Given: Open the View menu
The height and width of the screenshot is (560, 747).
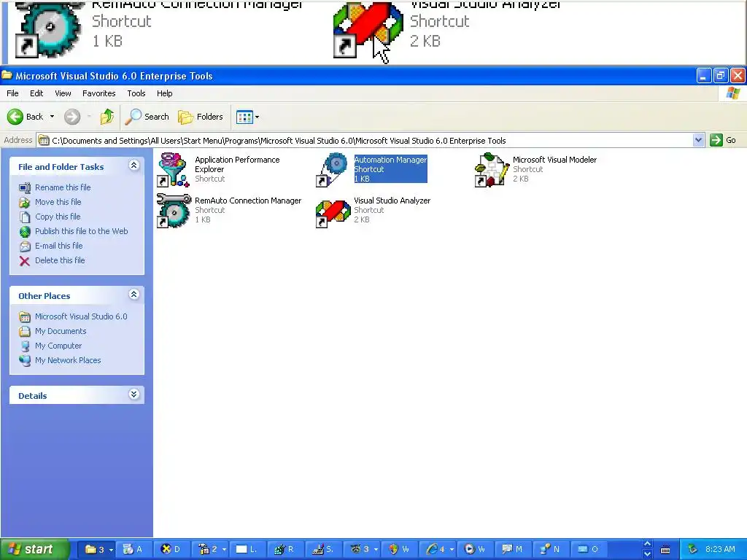Looking at the screenshot, I should coord(63,93).
